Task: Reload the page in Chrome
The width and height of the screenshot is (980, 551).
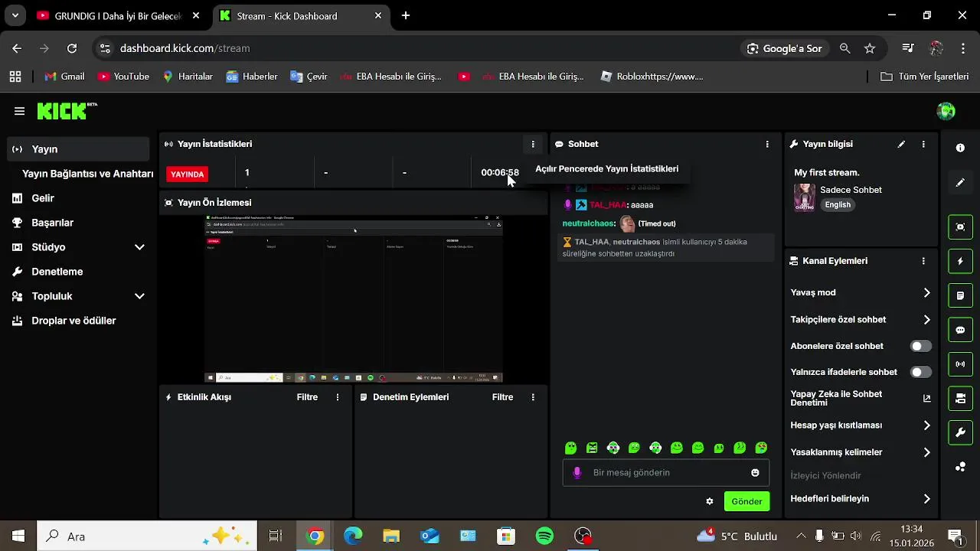Action: click(x=72, y=48)
